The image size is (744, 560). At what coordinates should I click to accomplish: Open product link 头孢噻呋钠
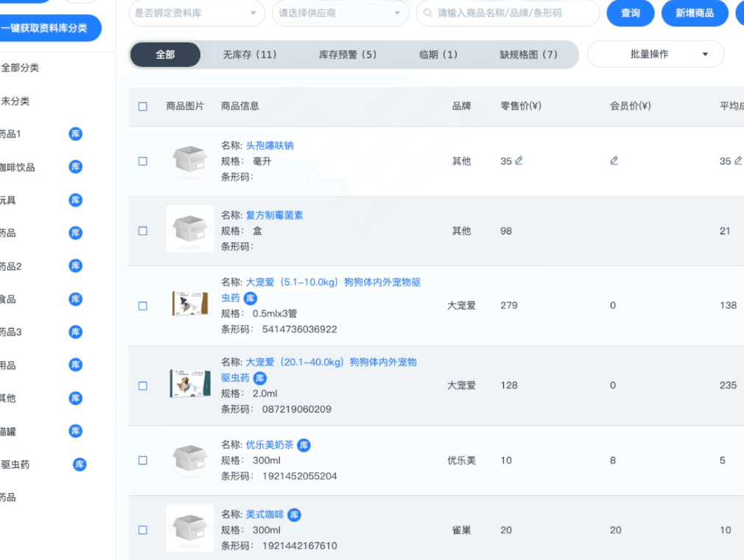[270, 146]
